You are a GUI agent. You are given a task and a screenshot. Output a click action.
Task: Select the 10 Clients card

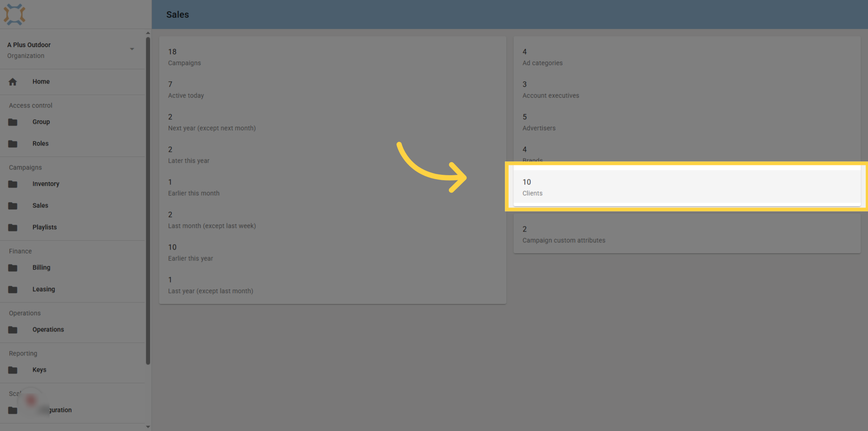click(x=687, y=187)
